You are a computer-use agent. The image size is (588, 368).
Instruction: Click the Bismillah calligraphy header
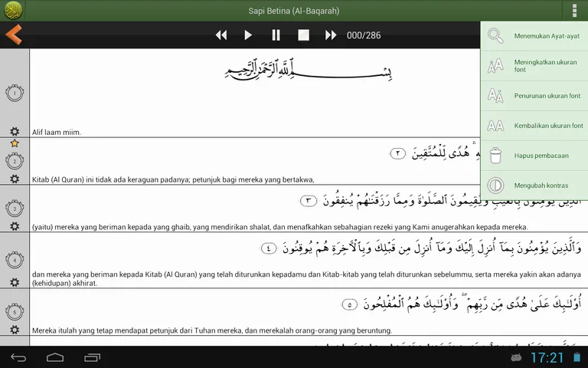tap(309, 70)
